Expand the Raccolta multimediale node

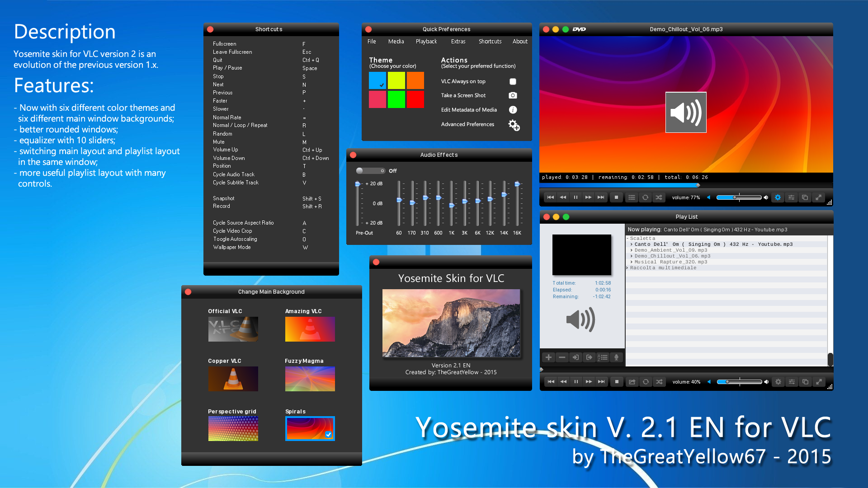coord(627,268)
